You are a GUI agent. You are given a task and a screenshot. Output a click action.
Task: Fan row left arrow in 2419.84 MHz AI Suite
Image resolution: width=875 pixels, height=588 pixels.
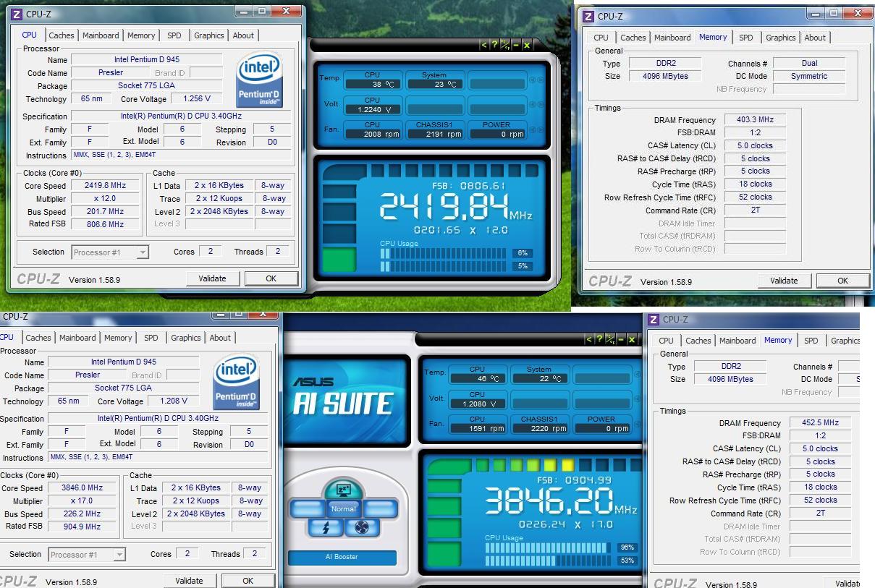pyautogui.click(x=532, y=131)
